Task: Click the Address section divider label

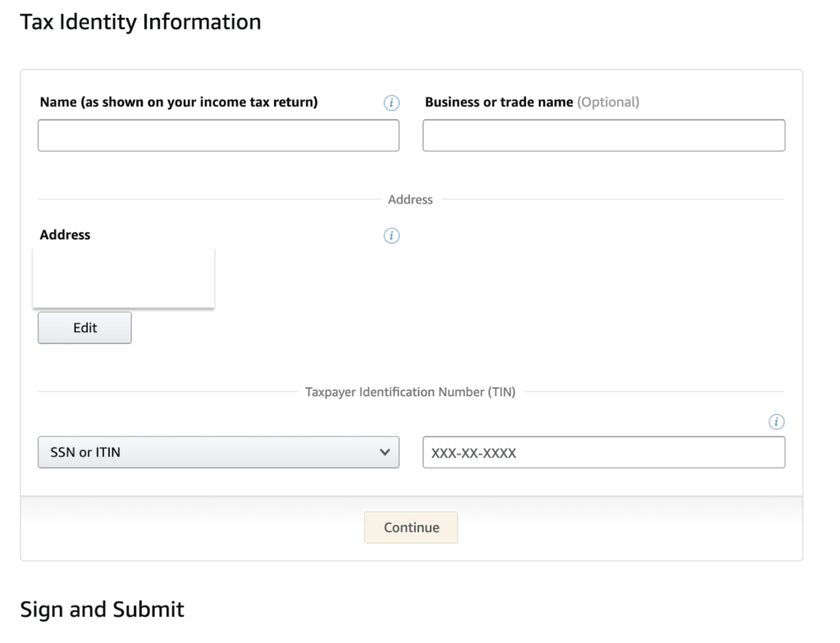Action: tap(410, 199)
